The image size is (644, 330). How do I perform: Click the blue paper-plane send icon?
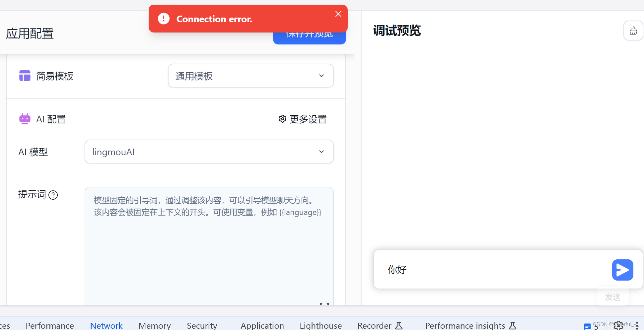click(622, 270)
